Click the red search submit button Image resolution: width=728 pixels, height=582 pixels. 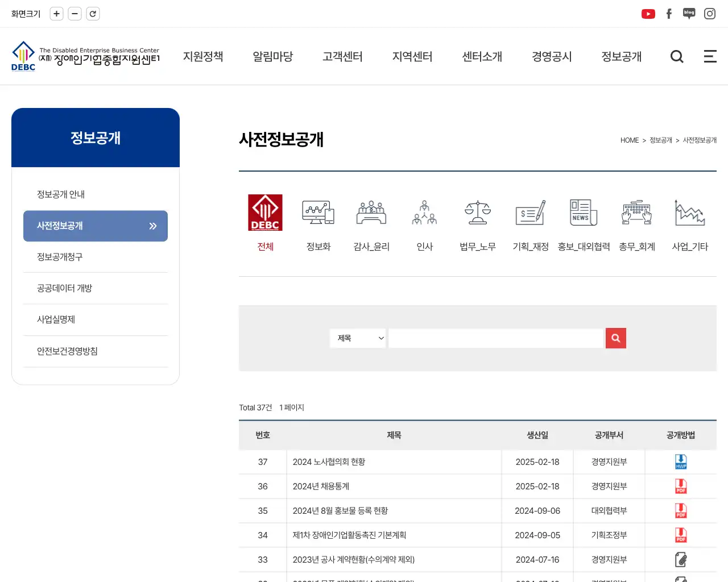point(616,338)
